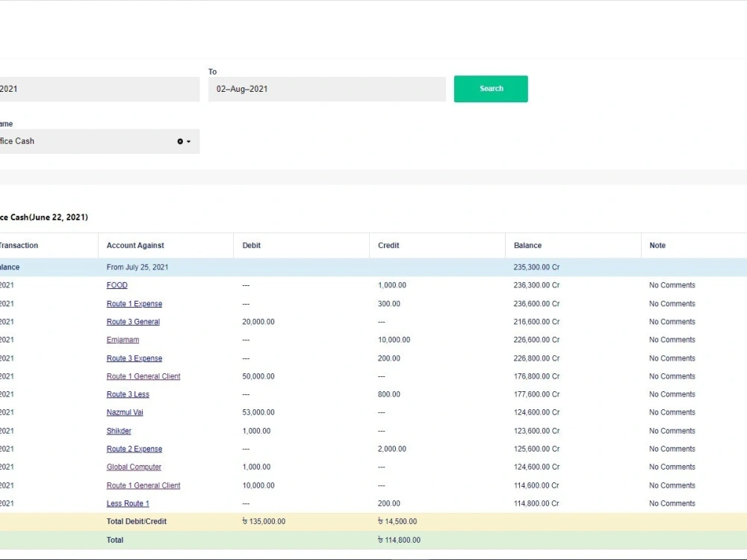This screenshot has width=747, height=560.
Task: Select balance 236,300.00 Cr in FOOD row
Action: click(536, 285)
